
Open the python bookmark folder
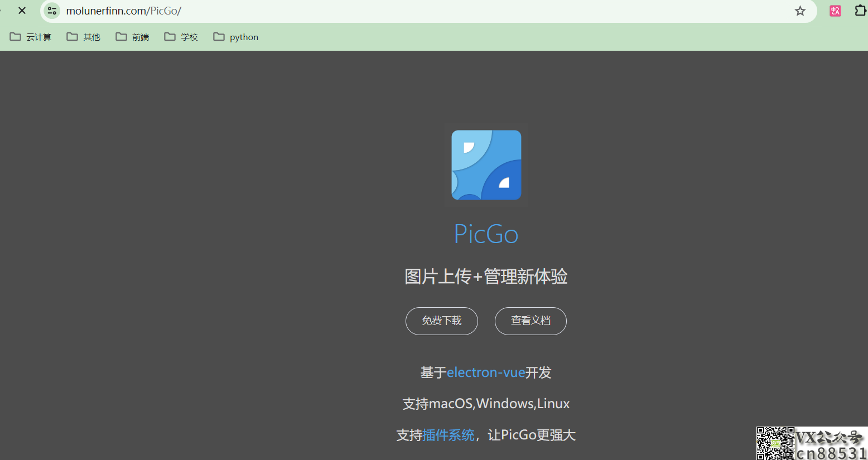[x=236, y=37]
